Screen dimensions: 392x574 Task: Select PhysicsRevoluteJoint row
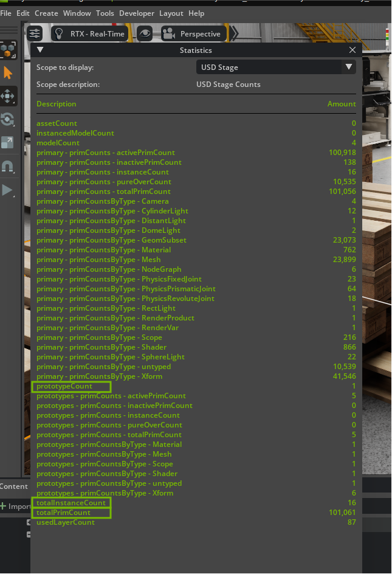coord(196,299)
